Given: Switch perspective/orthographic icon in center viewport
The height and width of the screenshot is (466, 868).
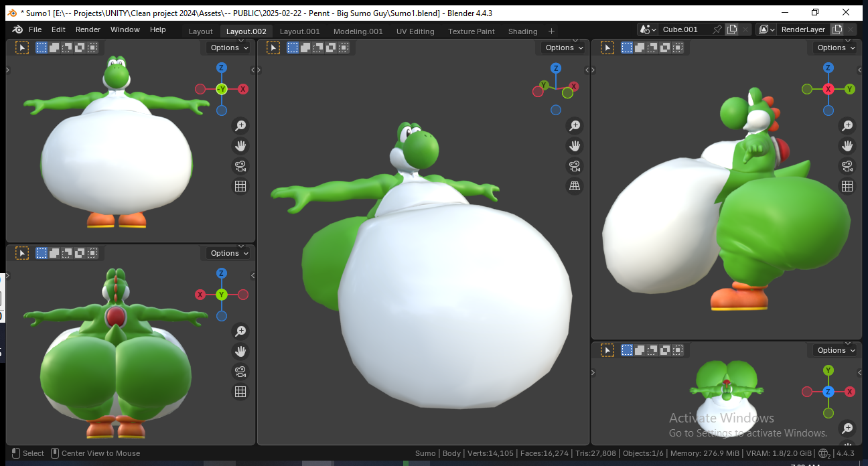Looking at the screenshot, I should [x=574, y=186].
